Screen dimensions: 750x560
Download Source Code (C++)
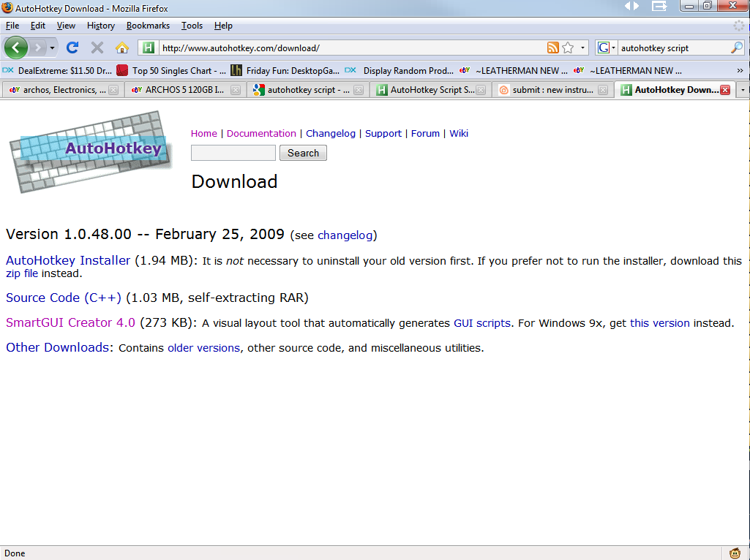(x=64, y=298)
